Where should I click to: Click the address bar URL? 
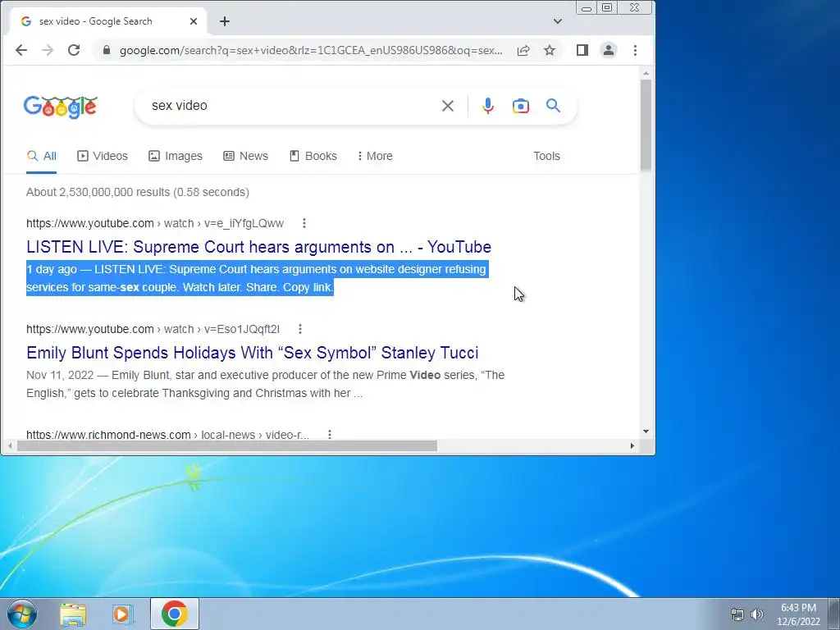coord(311,50)
